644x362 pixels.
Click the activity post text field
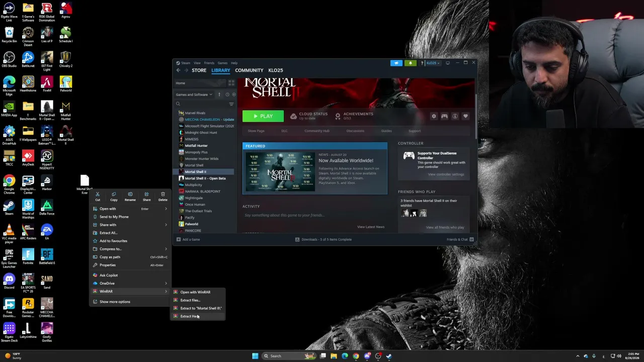point(314,215)
